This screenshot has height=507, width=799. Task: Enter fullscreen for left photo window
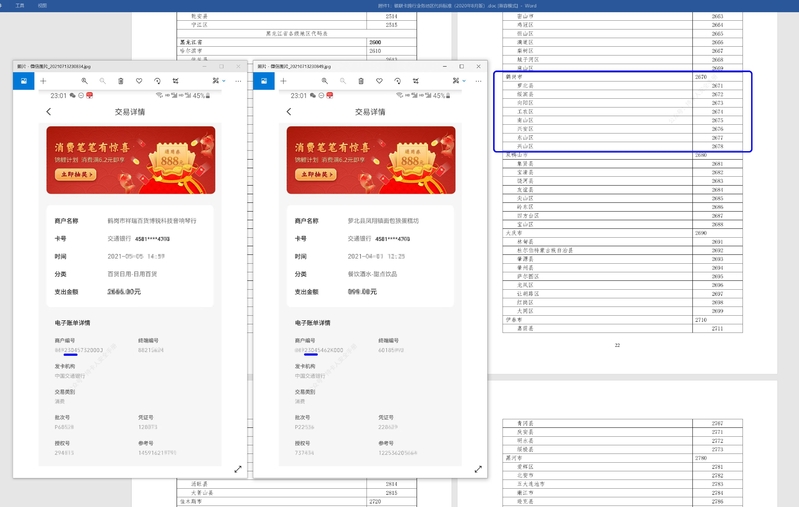pyautogui.click(x=238, y=469)
